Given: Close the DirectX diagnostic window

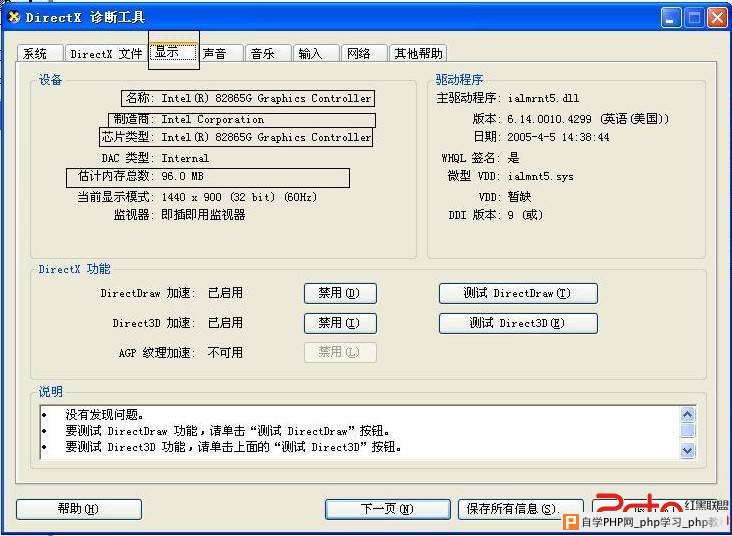Looking at the screenshot, I should pos(717,18).
